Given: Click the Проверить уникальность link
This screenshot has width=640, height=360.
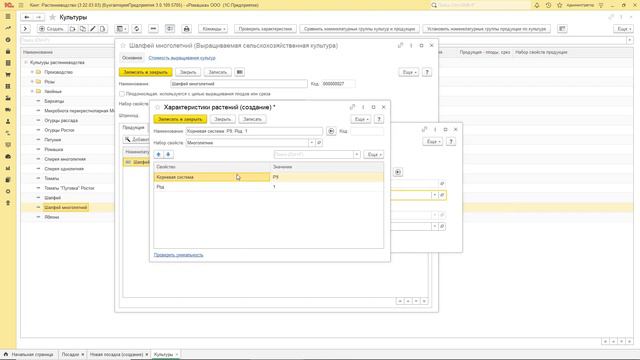Looking at the screenshot, I should coord(178,255).
